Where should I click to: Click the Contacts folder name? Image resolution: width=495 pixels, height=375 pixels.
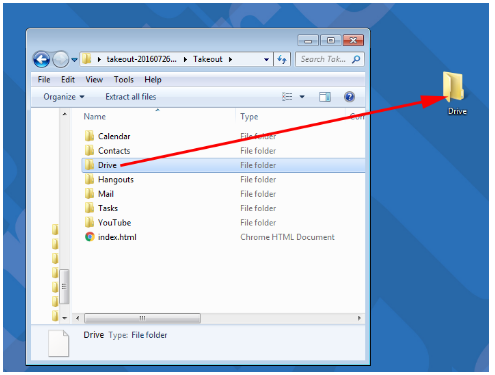coord(114,151)
